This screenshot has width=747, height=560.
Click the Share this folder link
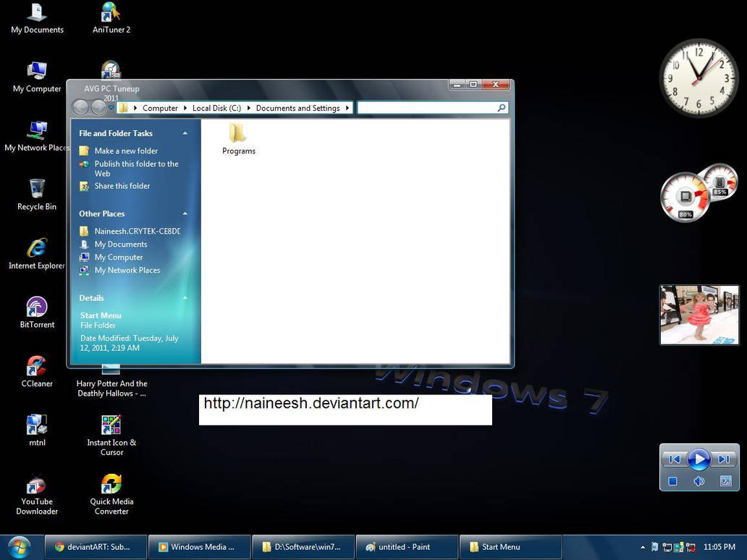[122, 186]
